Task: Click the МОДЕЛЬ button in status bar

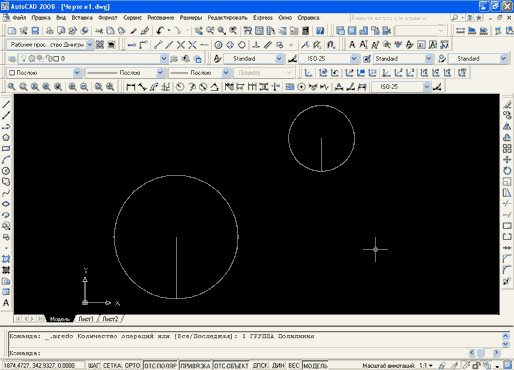Action: coord(315,366)
